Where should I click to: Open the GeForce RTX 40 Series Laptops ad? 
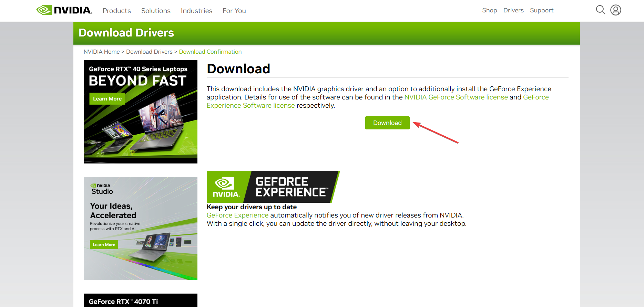pos(141,112)
